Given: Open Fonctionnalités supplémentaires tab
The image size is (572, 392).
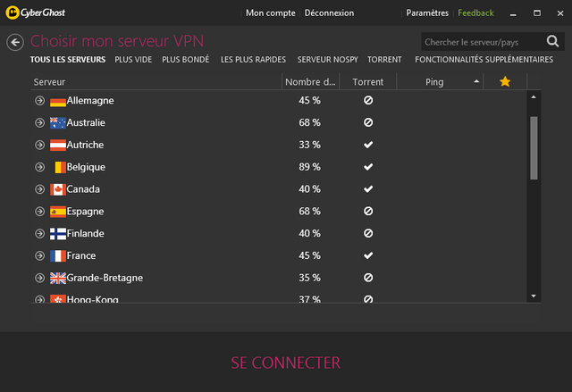Looking at the screenshot, I should pyautogui.click(x=484, y=60).
